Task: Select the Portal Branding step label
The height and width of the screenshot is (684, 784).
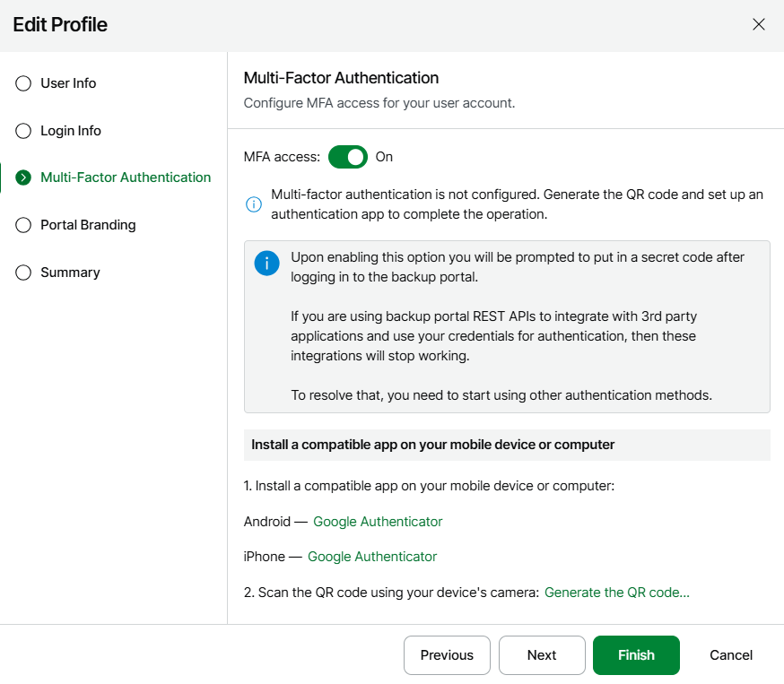Action: point(88,225)
